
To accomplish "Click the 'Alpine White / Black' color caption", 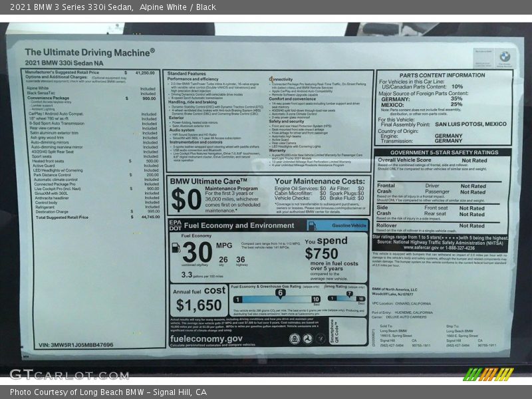I will coord(178,7).
